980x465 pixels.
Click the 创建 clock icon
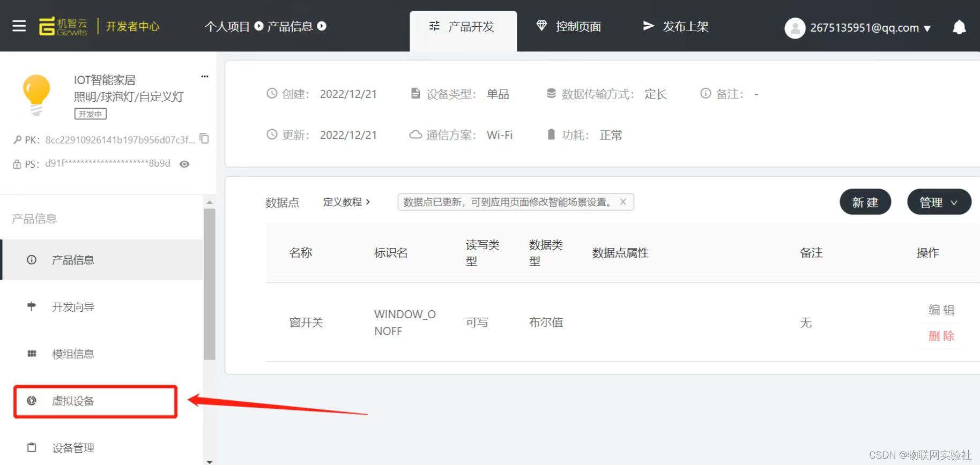pos(272,94)
